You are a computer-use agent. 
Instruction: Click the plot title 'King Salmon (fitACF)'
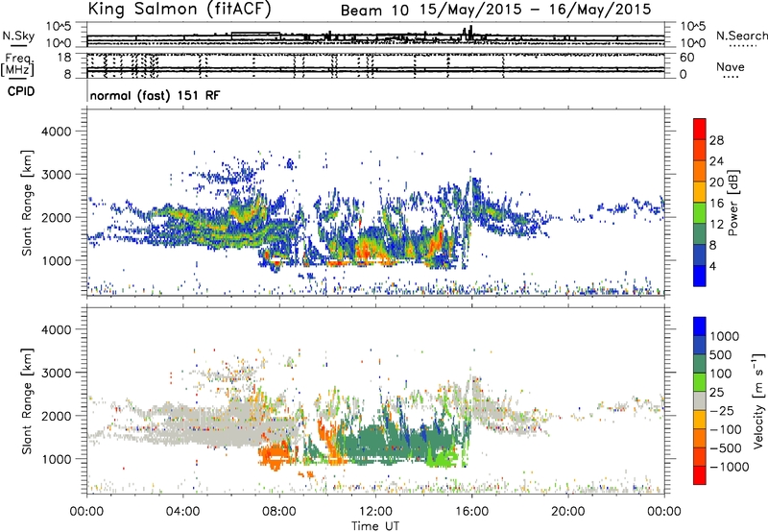[180, 9]
